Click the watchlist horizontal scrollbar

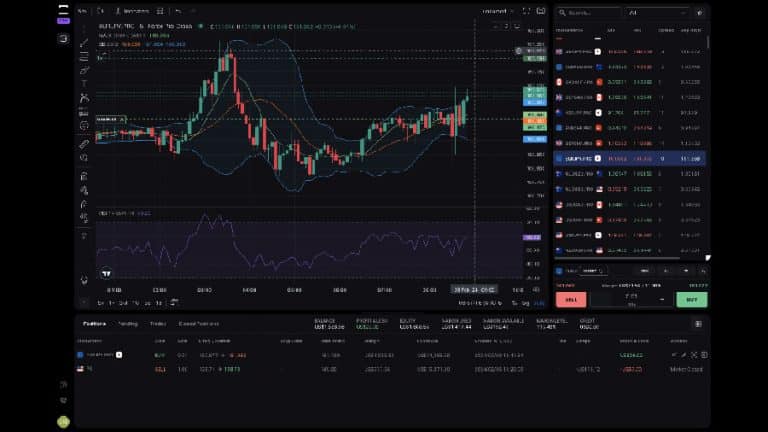click(617, 258)
